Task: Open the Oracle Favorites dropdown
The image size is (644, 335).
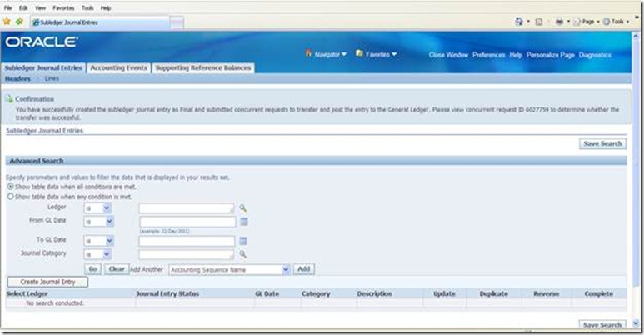Action: [377, 54]
